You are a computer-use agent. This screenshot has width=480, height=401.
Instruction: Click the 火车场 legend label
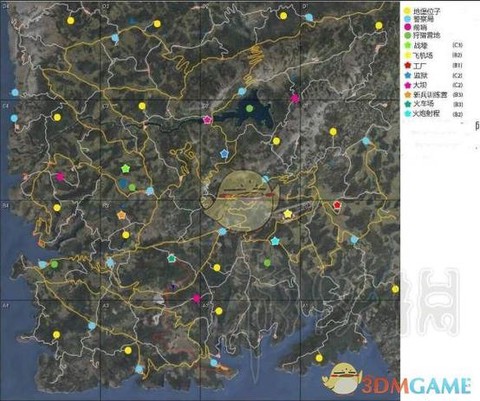click(x=423, y=104)
